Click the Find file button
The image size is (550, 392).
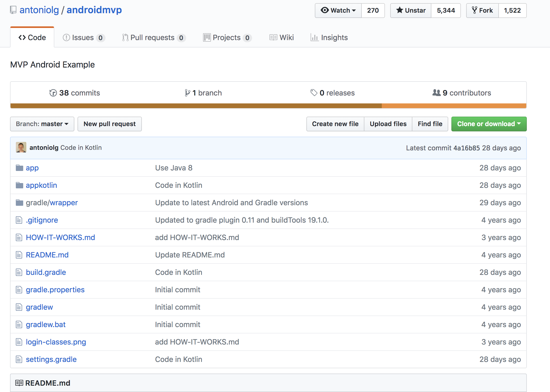(x=430, y=124)
